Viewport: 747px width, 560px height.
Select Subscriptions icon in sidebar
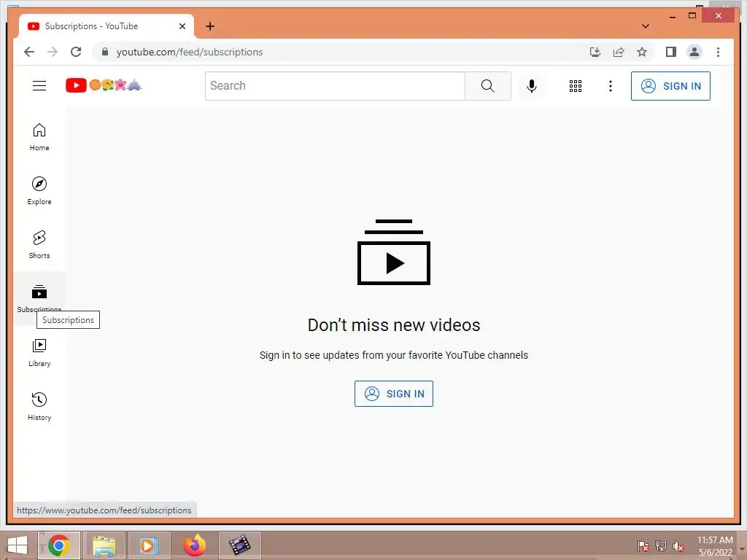39,291
